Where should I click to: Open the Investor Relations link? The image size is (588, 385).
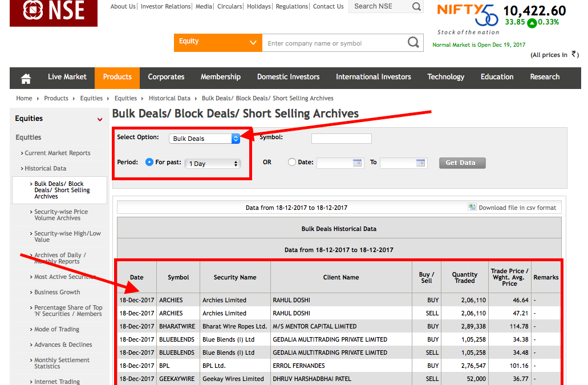point(165,6)
